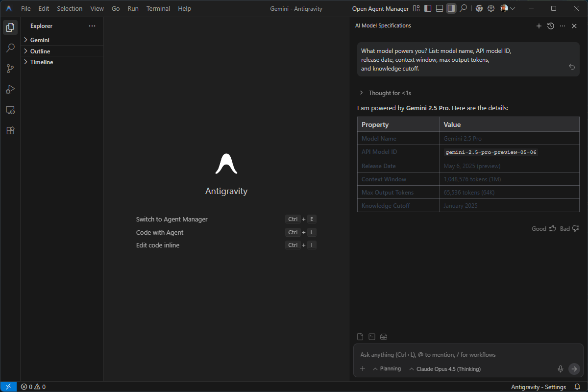Expand the Timeline section
Viewport: 588px width, 392px height.
[62, 62]
